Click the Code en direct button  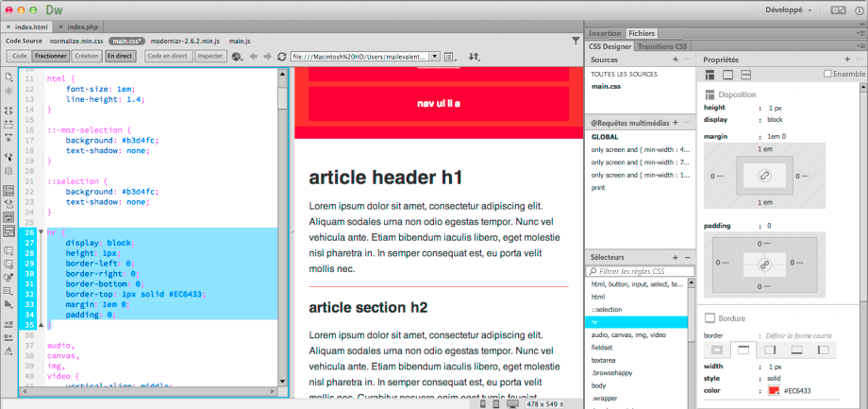coord(169,56)
